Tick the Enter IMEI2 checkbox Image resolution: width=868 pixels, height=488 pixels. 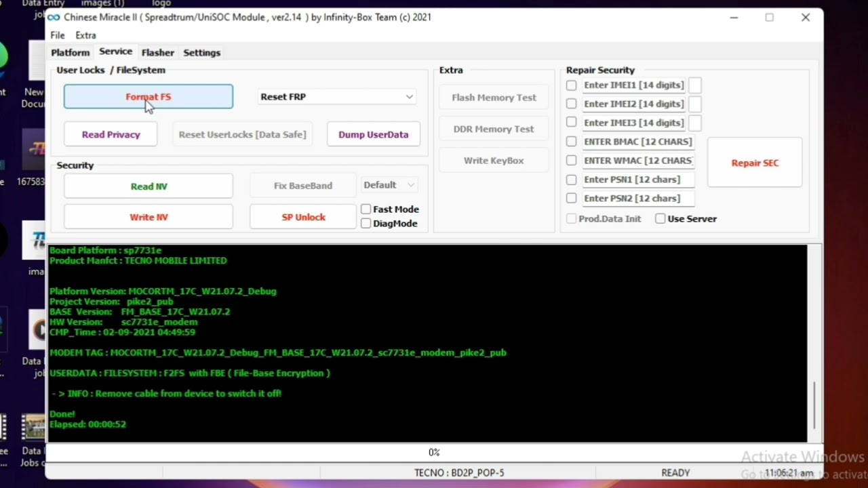pyautogui.click(x=572, y=104)
